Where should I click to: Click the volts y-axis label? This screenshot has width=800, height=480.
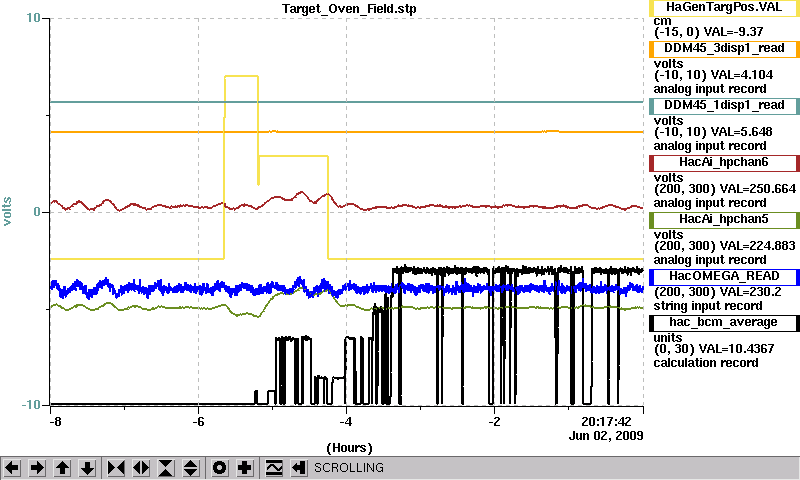(x=7, y=211)
